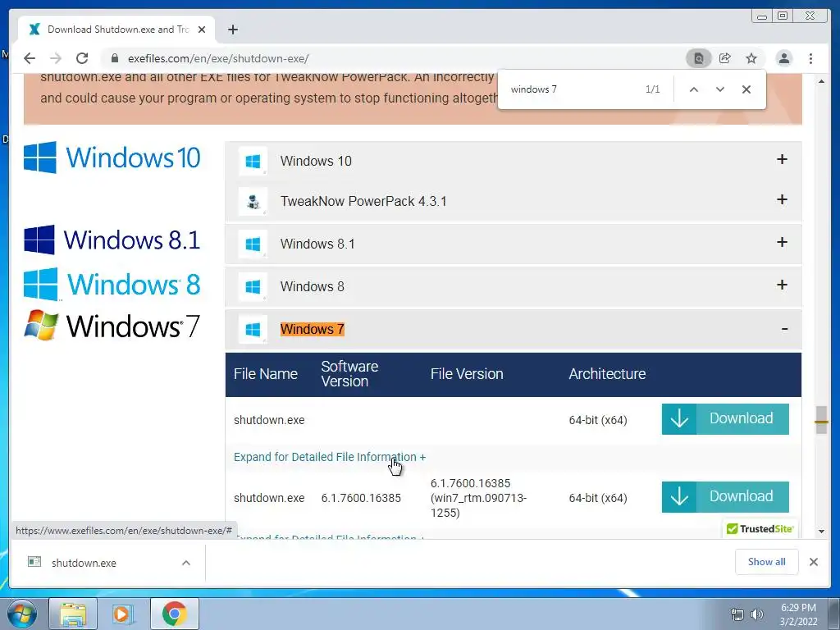Expand the Windows 10 section
The height and width of the screenshot is (630, 840).
click(x=782, y=159)
